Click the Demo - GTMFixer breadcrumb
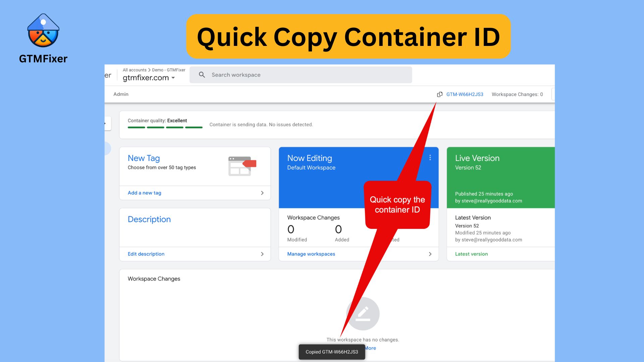This screenshot has height=362, width=644. 168,70
